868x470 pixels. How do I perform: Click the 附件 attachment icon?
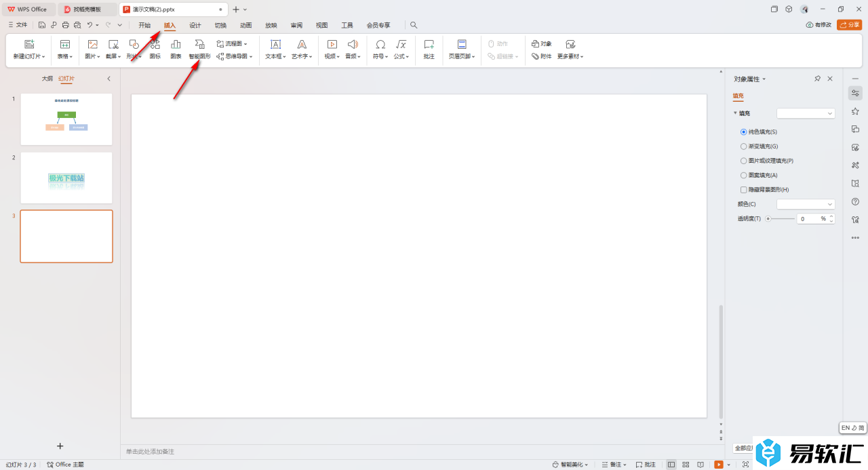tap(542, 56)
